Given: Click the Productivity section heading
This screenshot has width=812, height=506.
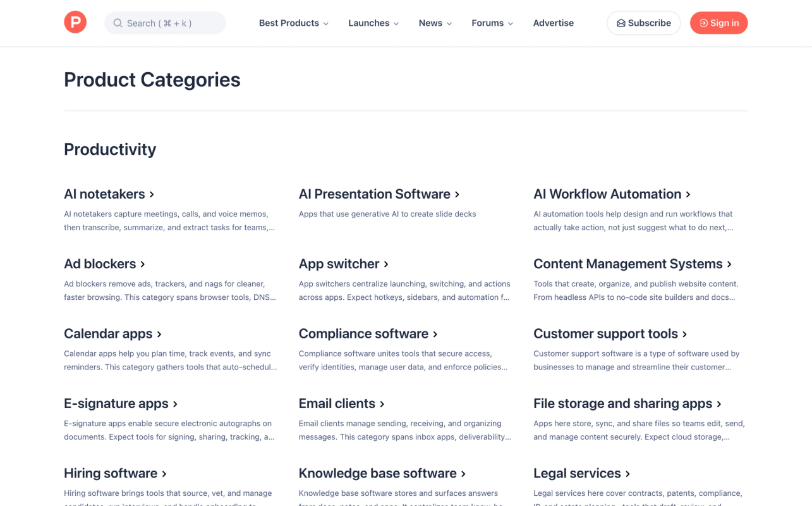Looking at the screenshot, I should (110, 149).
